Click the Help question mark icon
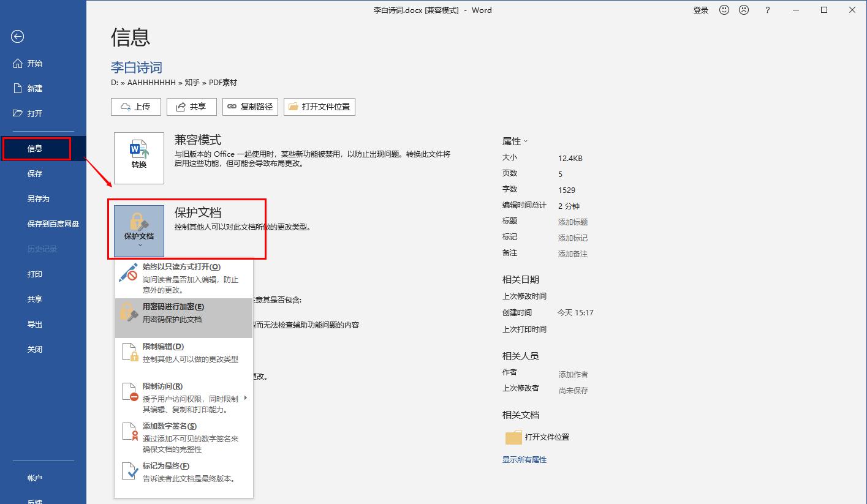The width and height of the screenshot is (867, 504). pos(767,10)
